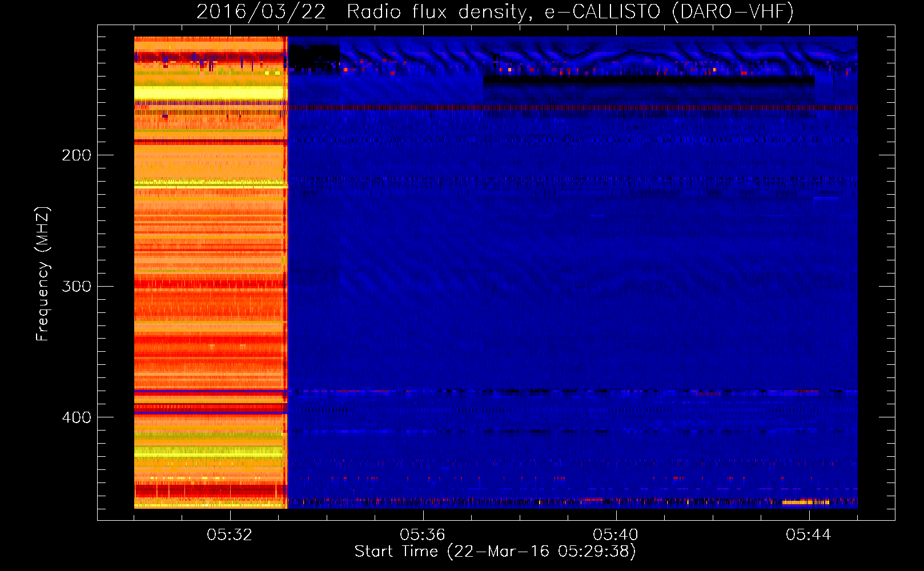This screenshot has width=924, height=571.
Task: Click the 05:40 time tick label
Action: 616,535
